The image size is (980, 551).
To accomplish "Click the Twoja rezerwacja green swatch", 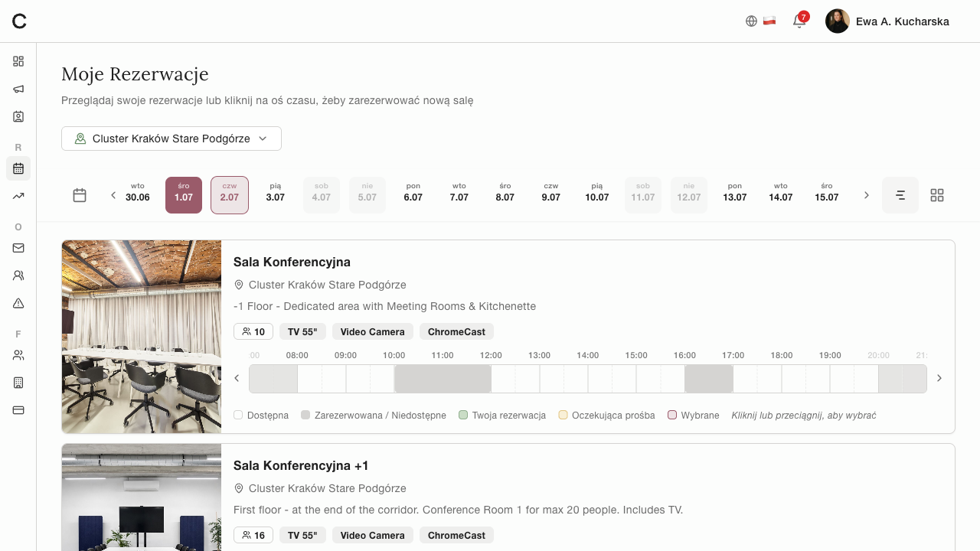I will (x=463, y=415).
